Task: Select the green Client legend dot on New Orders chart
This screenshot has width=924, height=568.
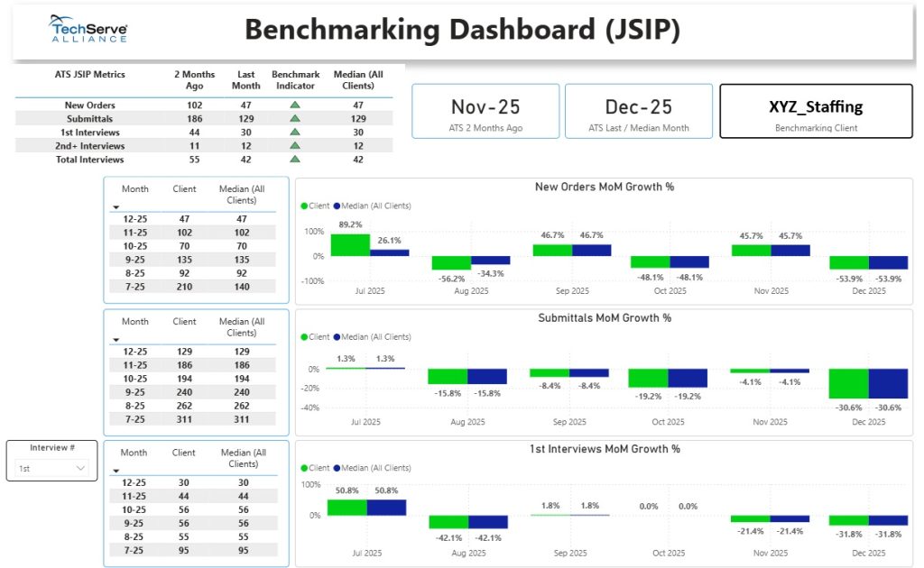Action: click(x=304, y=204)
